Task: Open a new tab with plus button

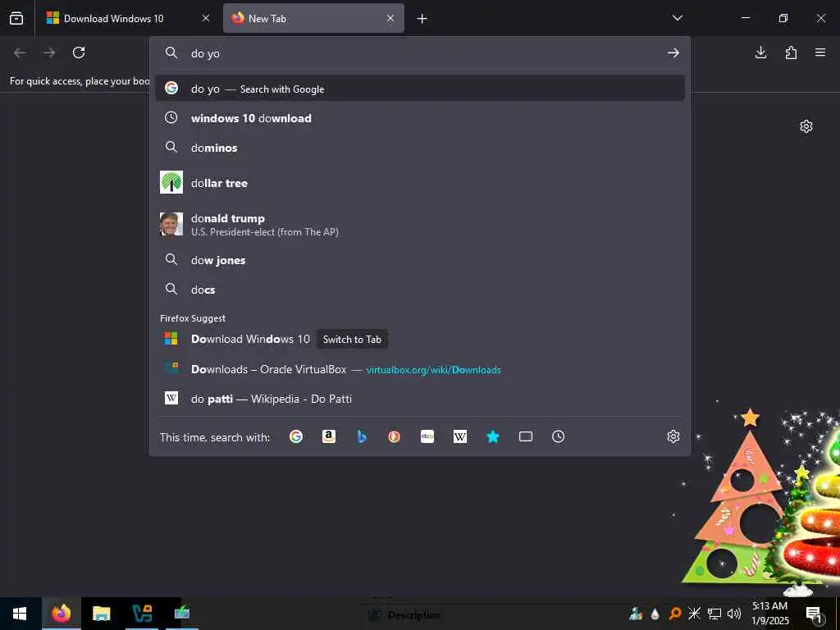Action: click(x=422, y=19)
